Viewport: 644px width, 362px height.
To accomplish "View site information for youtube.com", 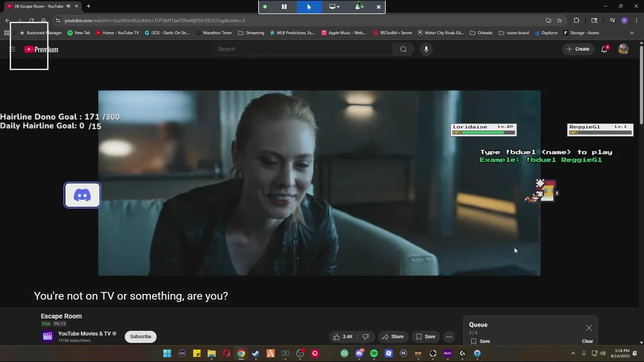I will 58,21.
